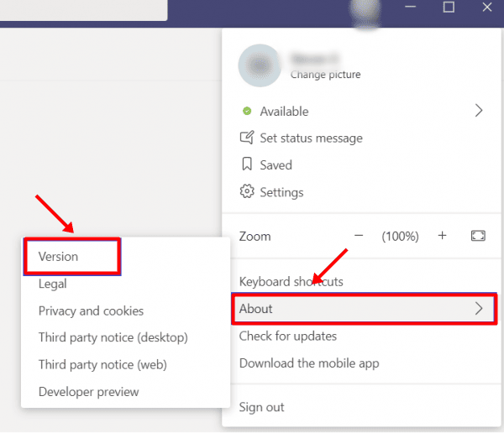Click the search box in title bar

tap(83, 10)
